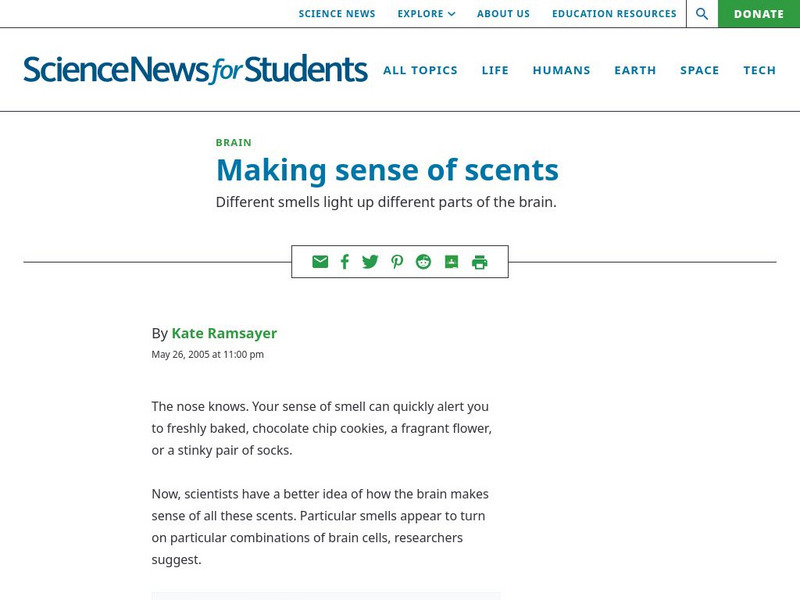The height and width of the screenshot is (600, 800).
Task: Share article on Twitter
Action: (x=370, y=262)
